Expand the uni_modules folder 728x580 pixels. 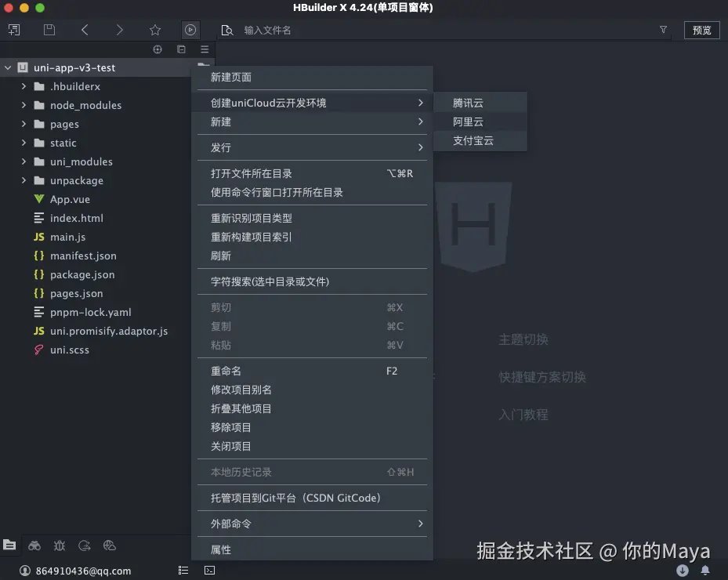pyautogui.click(x=24, y=161)
